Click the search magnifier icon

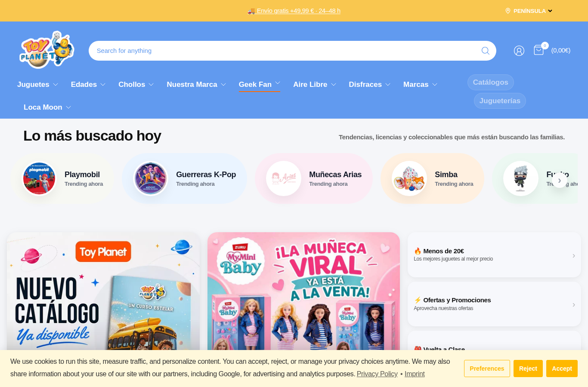pyautogui.click(x=486, y=51)
